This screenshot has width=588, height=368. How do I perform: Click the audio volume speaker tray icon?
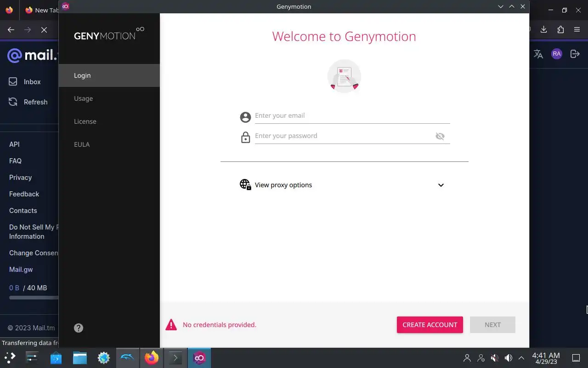[509, 358]
